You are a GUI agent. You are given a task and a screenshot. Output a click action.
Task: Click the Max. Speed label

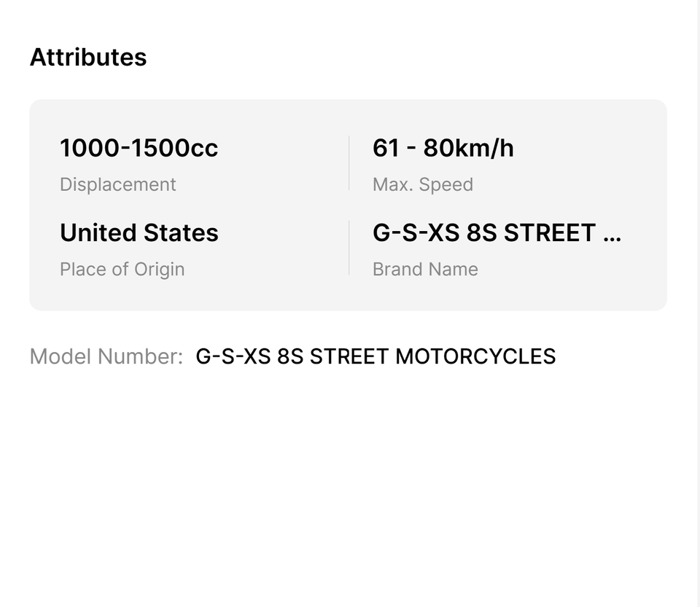[422, 184]
